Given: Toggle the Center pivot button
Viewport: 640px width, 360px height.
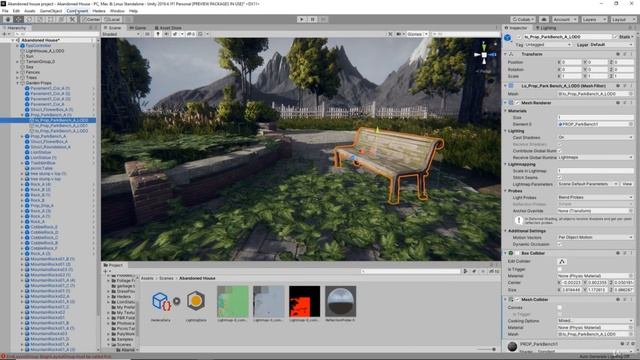Looking at the screenshot, I should coord(91,19).
